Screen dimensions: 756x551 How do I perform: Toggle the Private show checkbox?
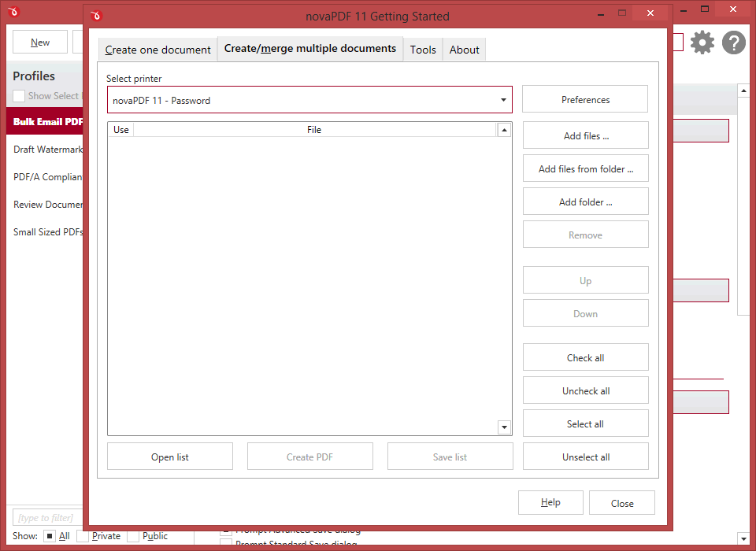tap(83, 536)
